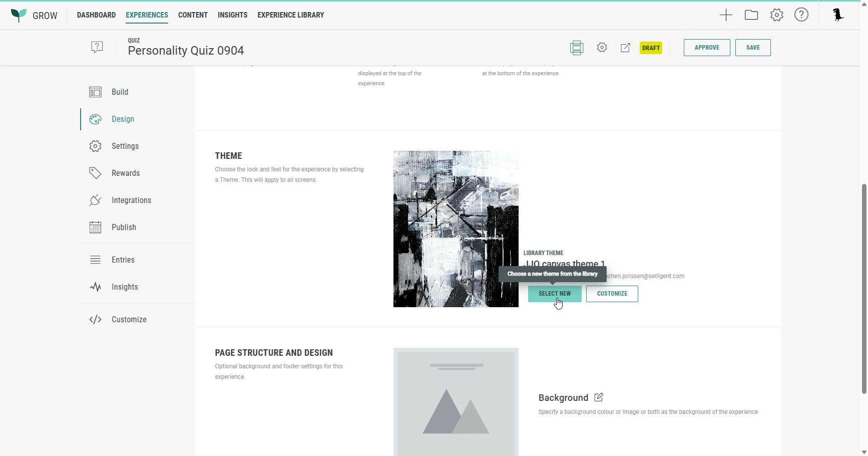
Task: Go to the CONTENT section
Action: tap(193, 15)
